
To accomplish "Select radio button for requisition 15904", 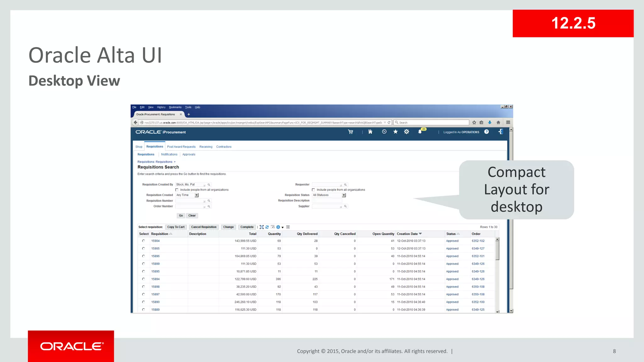I will point(143,241).
